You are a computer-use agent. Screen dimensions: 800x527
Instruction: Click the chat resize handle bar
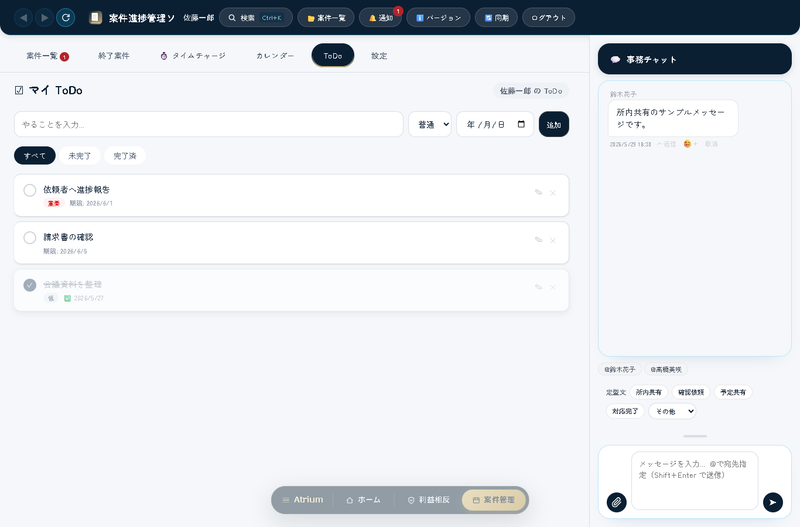(695, 436)
